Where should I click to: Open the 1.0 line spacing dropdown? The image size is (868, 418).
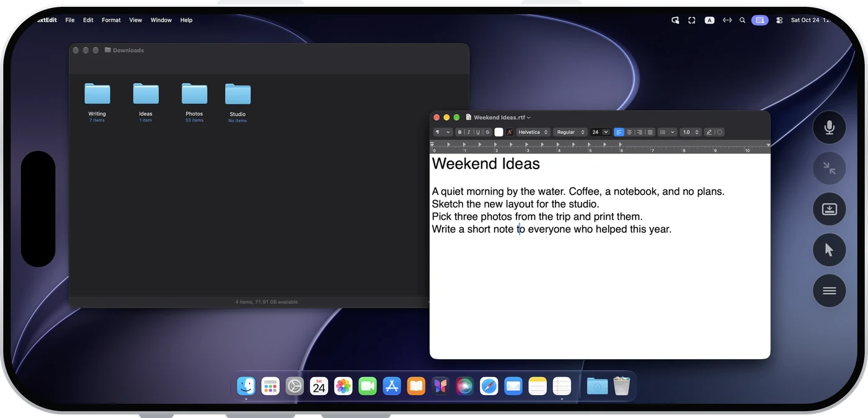[690, 132]
